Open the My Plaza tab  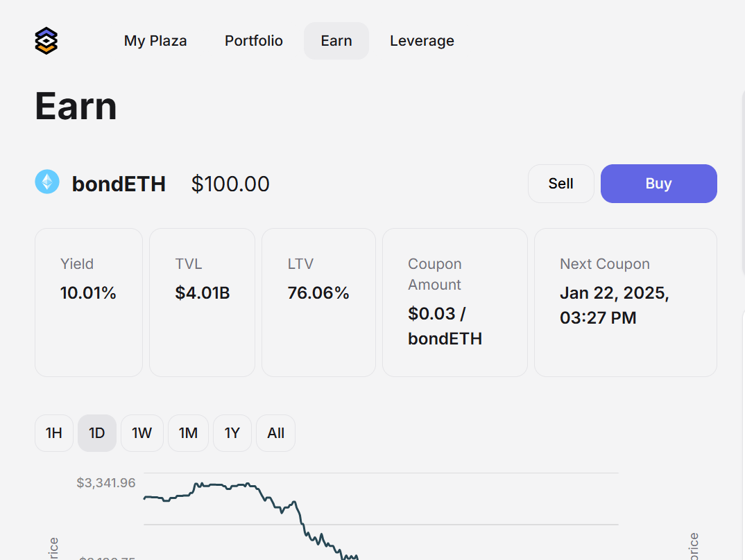point(155,41)
